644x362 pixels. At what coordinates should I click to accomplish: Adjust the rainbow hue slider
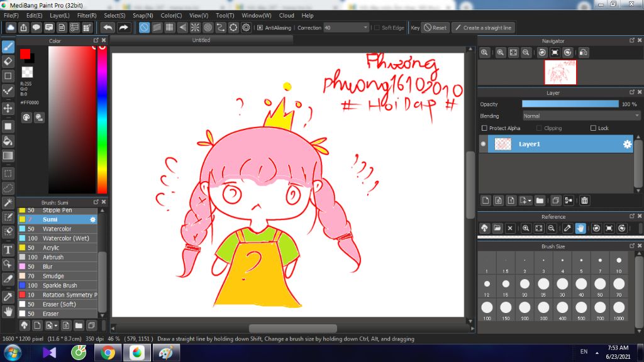103,119
